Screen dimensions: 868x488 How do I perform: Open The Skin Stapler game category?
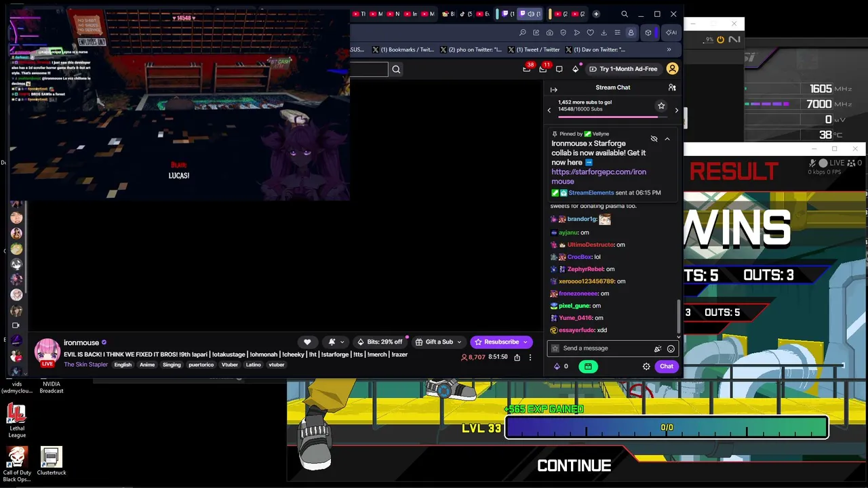pos(86,365)
